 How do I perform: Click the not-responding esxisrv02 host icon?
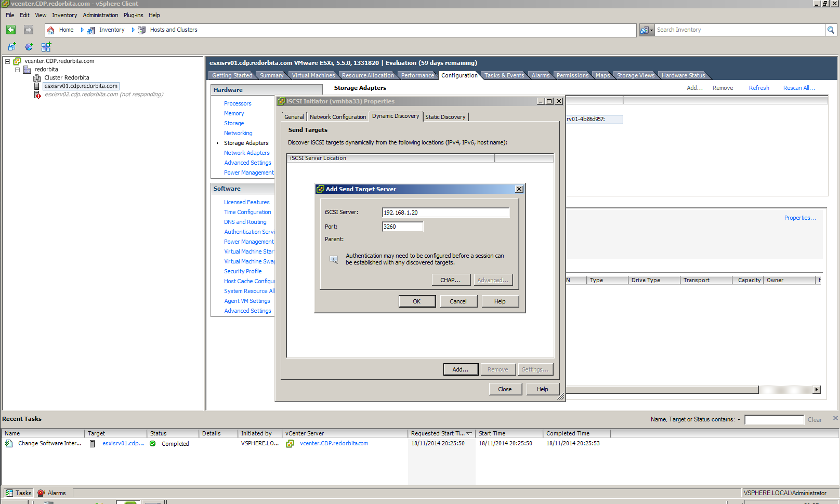point(37,95)
